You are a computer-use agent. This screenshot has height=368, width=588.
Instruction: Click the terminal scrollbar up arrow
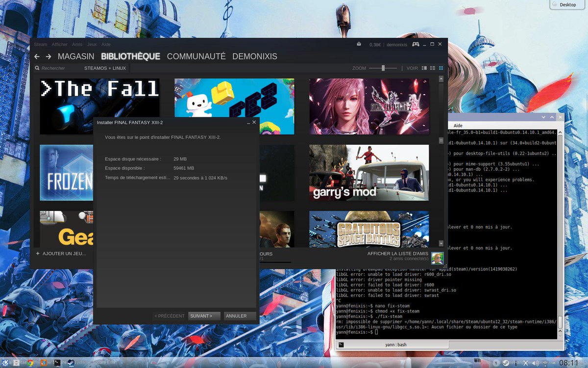pos(561,132)
